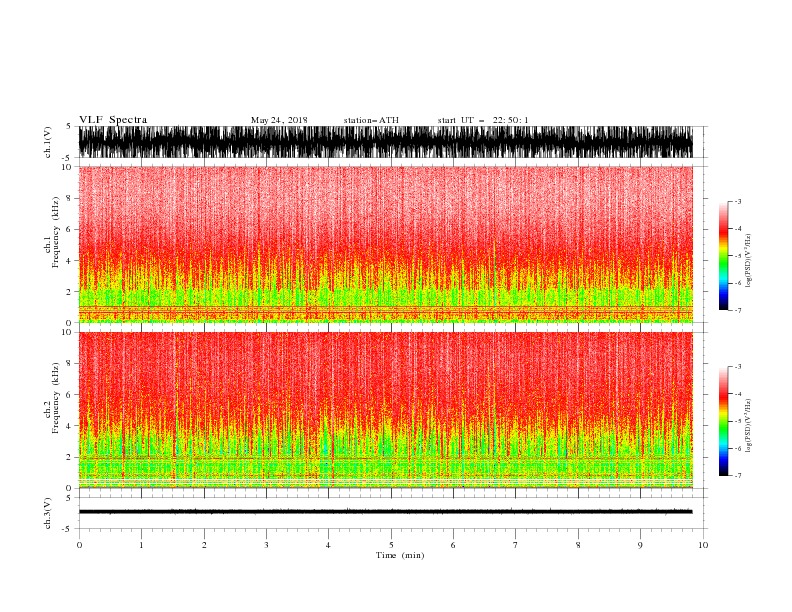
Task: Click the "start UT = 22:50:1" label
Action: coord(483,120)
